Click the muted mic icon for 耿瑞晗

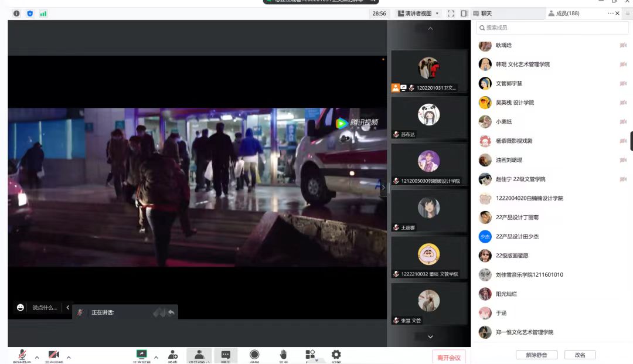[x=623, y=45]
